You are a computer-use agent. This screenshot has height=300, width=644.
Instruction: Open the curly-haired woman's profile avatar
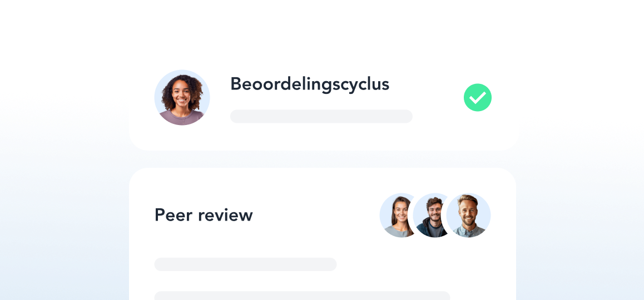click(182, 97)
